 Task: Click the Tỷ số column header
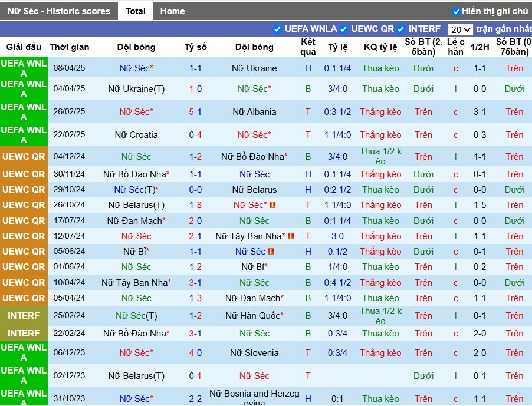195,47
